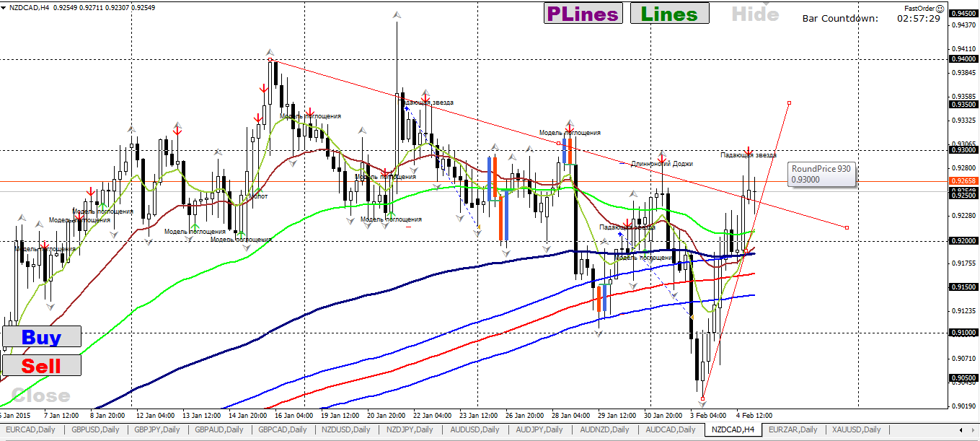Click the blue Buy button
Viewport: 980px width, 441px height.
point(41,336)
